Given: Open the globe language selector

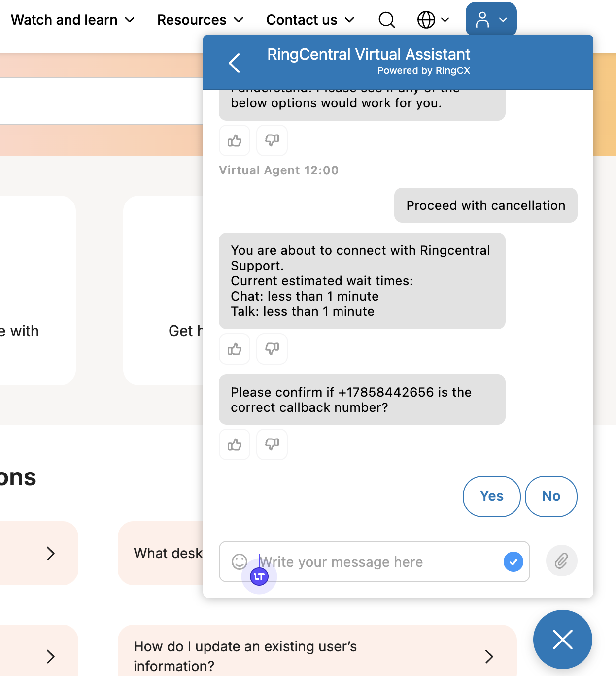Looking at the screenshot, I should point(433,20).
